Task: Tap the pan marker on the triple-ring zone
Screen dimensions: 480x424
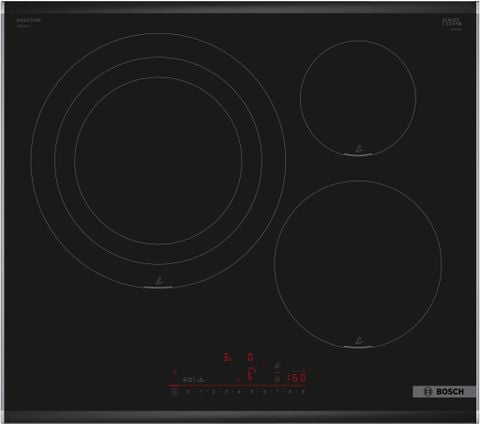Action: click(x=159, y=280)
